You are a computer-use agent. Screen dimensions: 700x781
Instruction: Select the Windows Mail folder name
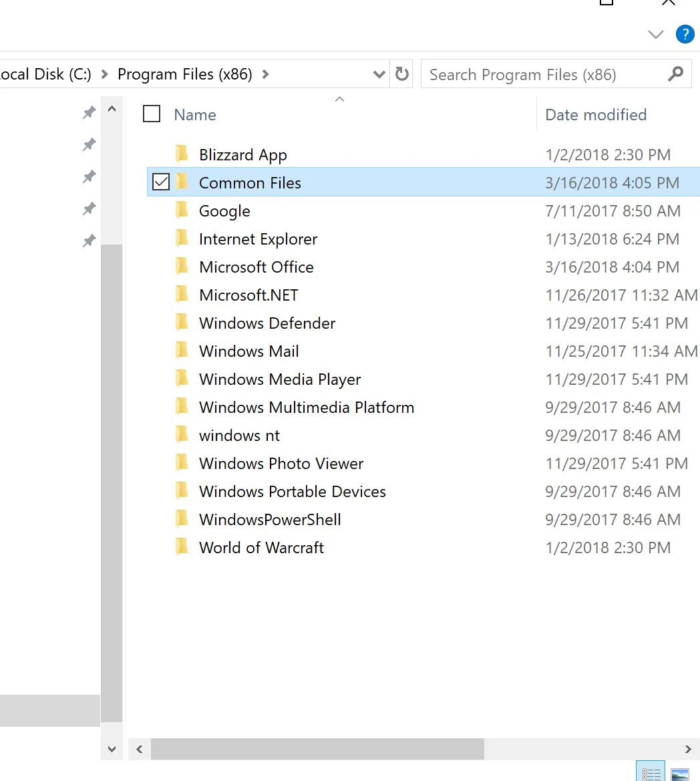(x=249, y=351)
